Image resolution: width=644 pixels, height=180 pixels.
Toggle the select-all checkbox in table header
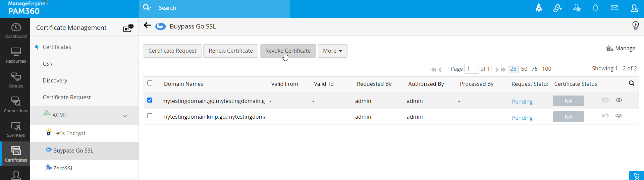(150, 83)
